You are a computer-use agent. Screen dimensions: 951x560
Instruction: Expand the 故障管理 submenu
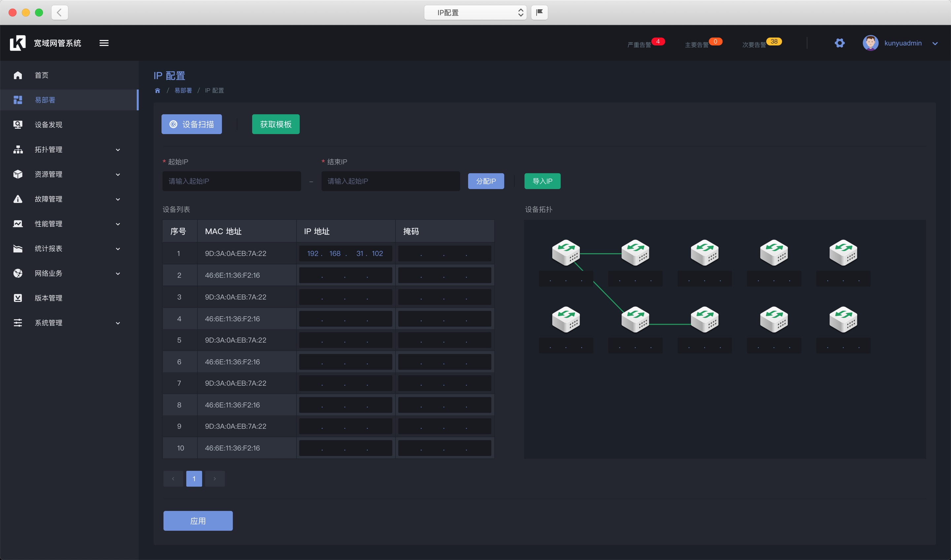[118, 199]
